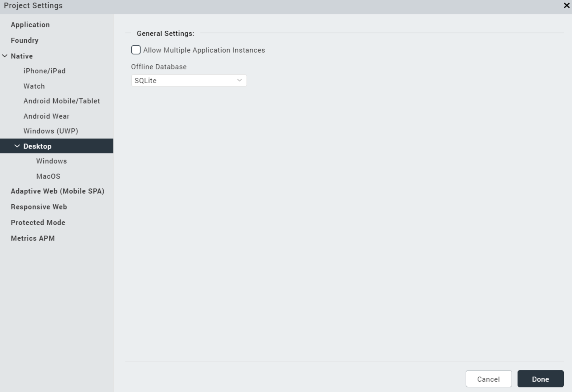Collapse the Desktop section chevron
572x392 pixels.
click(17, 146)
